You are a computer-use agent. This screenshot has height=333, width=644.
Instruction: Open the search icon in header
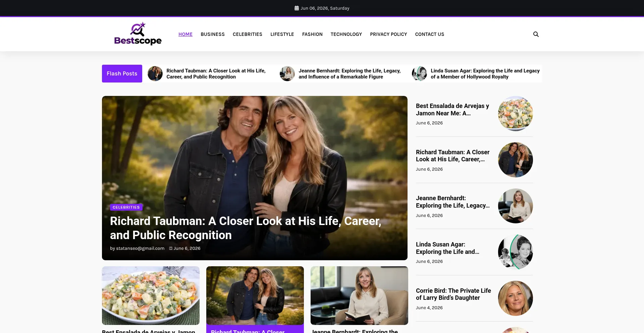pyautogui.click(x=536, y=34)
